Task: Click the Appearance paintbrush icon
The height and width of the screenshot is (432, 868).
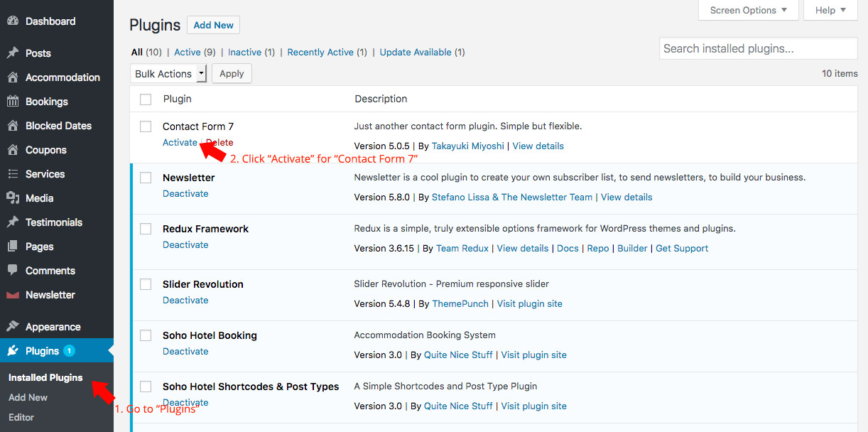Action: (x=13, y=327)
